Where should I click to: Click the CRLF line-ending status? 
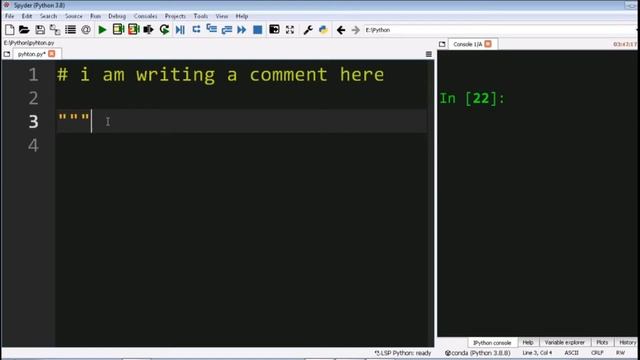(x=597, y=353)
